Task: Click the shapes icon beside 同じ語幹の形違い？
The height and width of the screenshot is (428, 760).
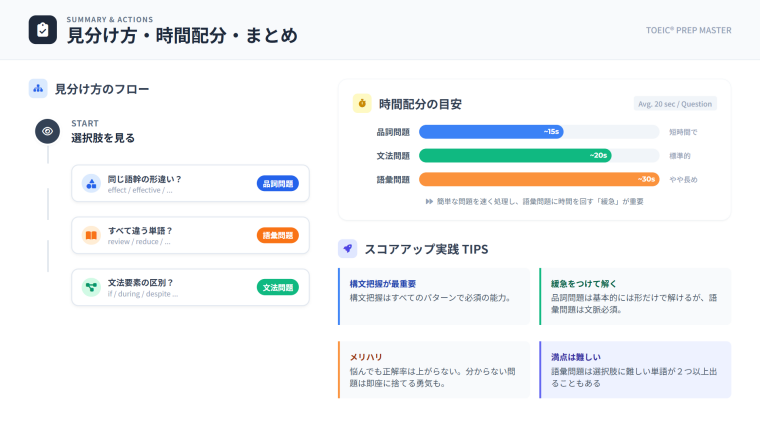Action: coord(91,183)
